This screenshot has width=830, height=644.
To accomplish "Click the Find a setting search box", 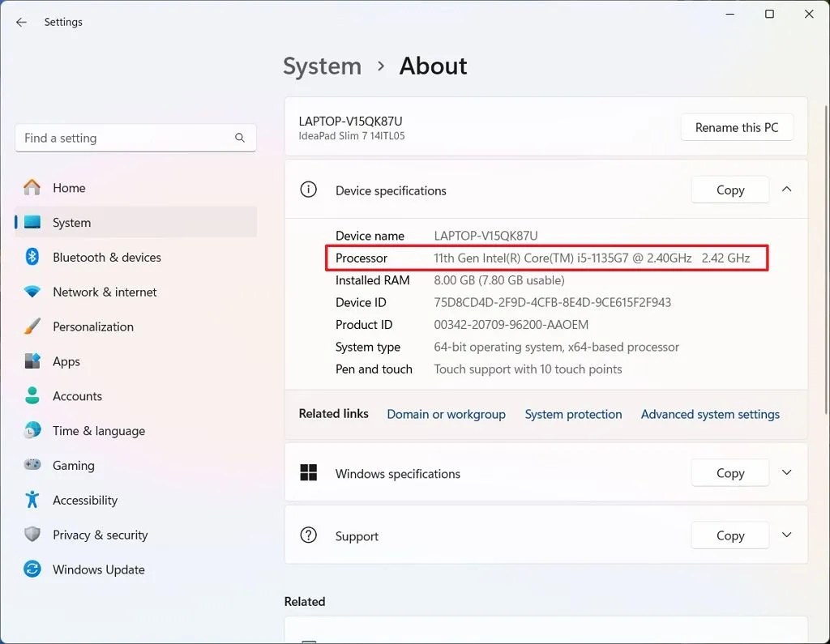I will 135,138.
